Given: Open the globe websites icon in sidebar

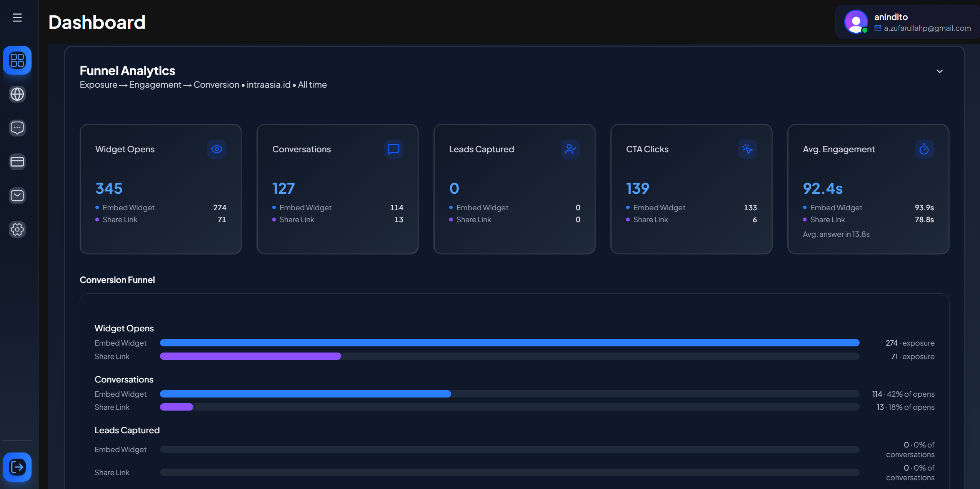Looking at the screenshot, I should 17,94.
